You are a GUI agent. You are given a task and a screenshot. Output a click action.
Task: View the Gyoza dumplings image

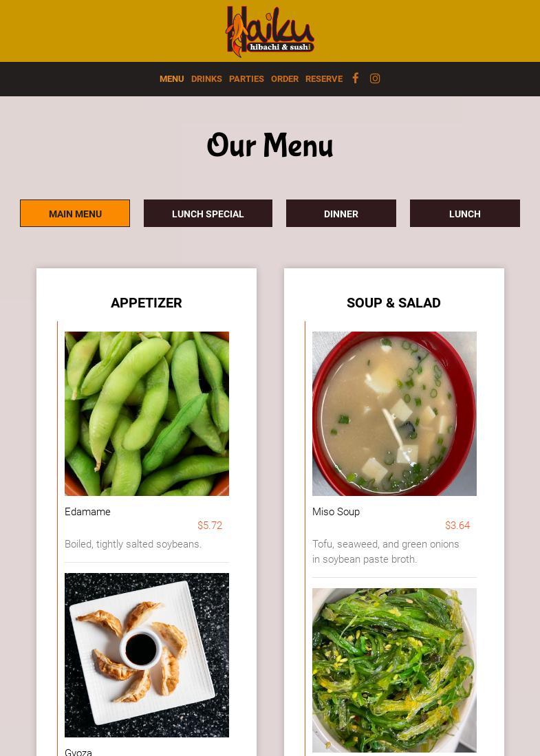pyautogui.click(x=147, y=655)
